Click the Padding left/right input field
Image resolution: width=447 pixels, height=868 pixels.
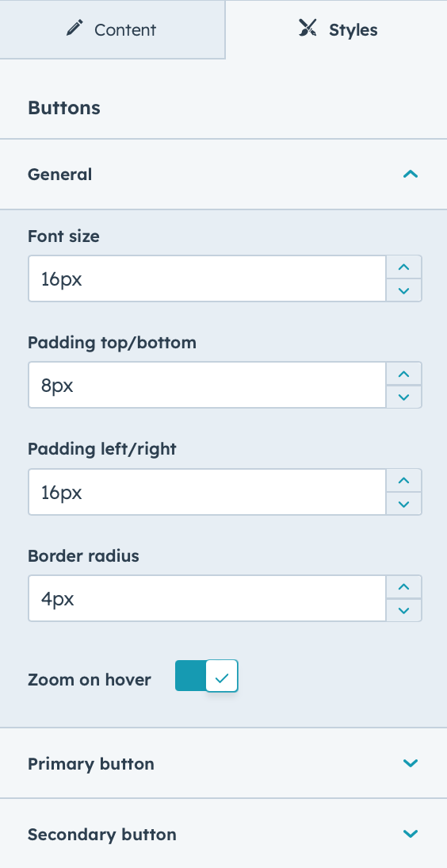207,492
